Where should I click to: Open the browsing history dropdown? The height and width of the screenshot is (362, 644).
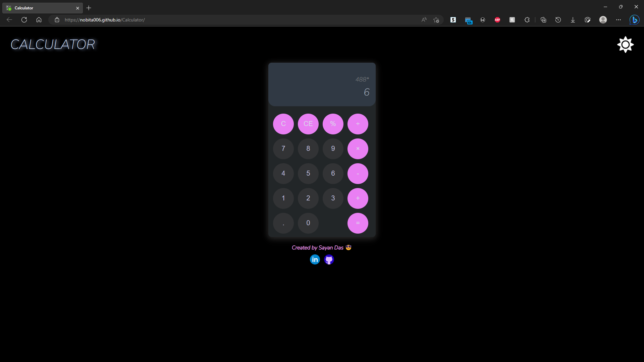[558, 20]
